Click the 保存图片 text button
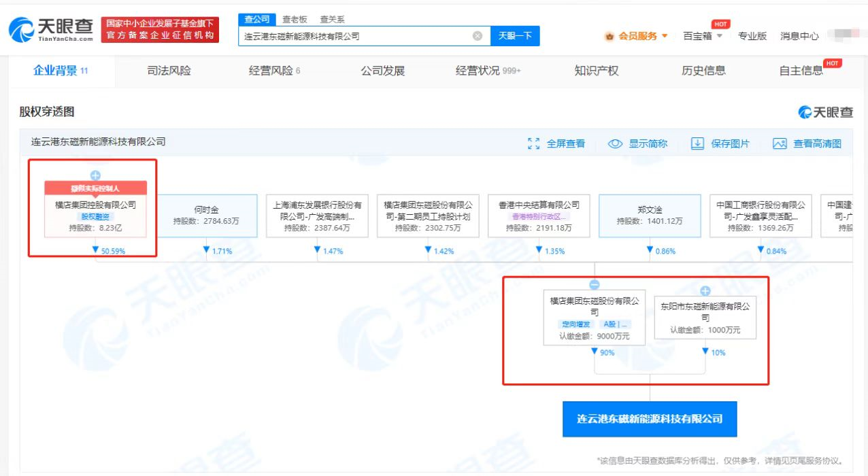868x476 pixels. coord(730,143)
